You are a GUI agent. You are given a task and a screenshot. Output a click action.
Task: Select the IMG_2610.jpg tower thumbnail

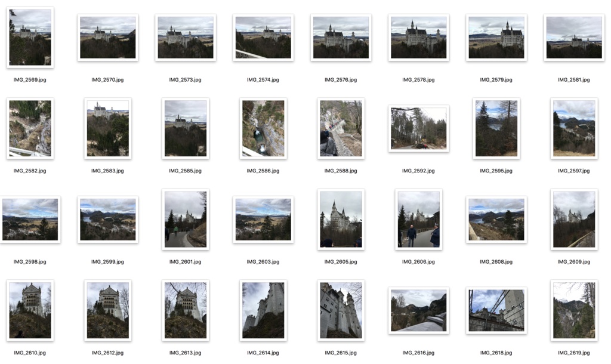[30, 310]
